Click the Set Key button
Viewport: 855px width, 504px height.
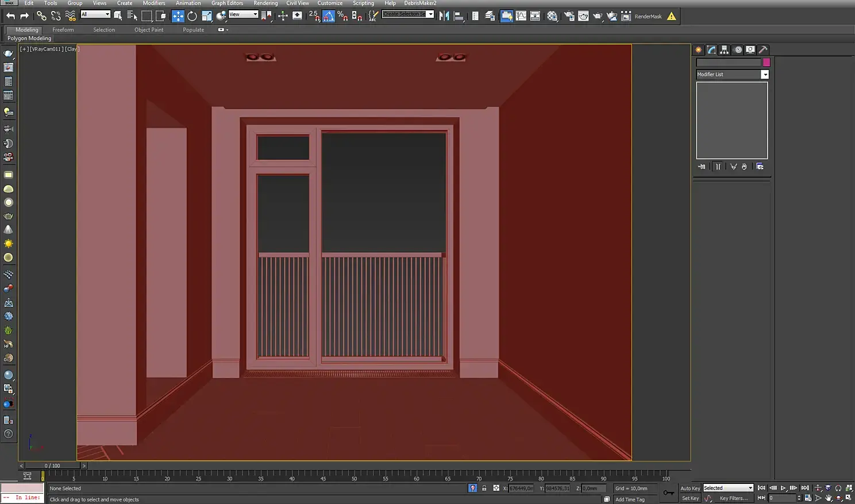coord(690,498)
